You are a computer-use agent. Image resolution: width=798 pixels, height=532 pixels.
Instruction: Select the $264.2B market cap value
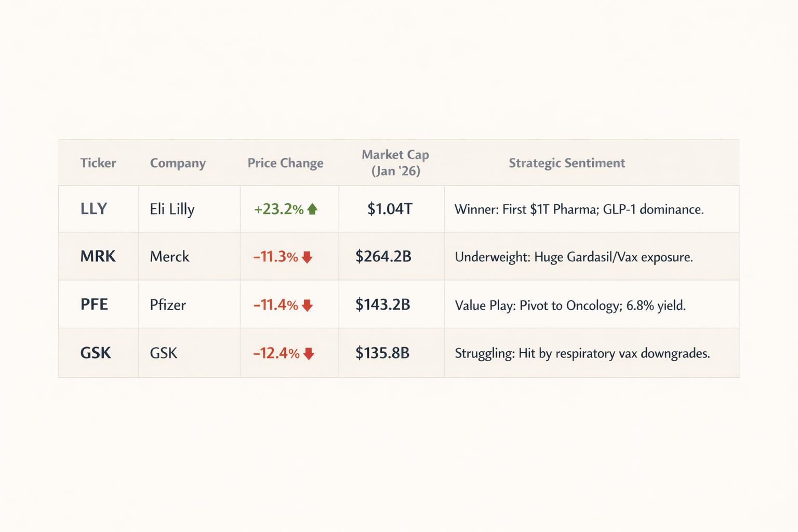383,257
